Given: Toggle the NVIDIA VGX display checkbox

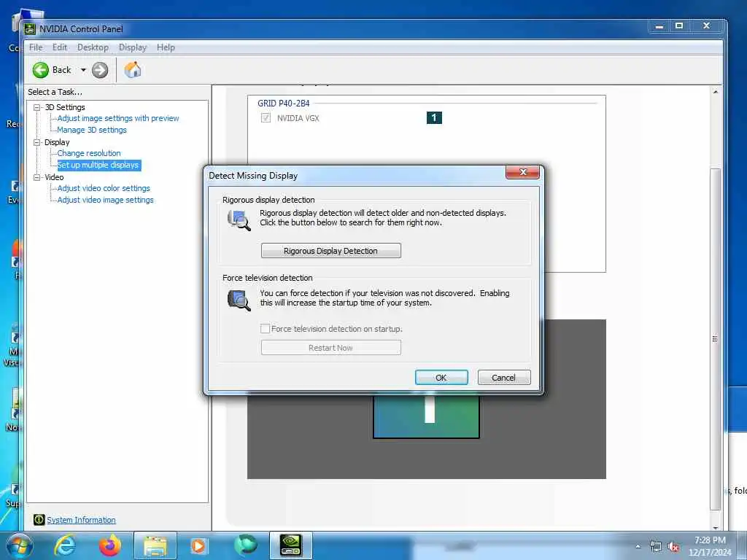Looking at the screenshot, I should (266, 117).
